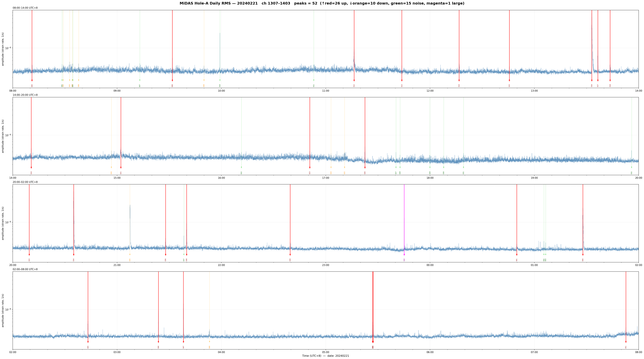Select the '14:00–20:00 UTC+8' panel heading
Image resolution: width=644 pixels, height=359 pixels.
click(25, 95)
